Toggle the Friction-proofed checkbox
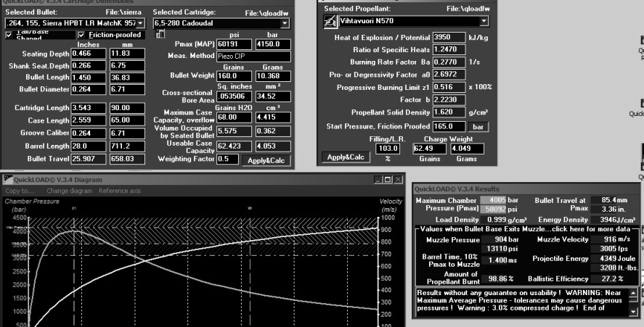644x327 pixels. pyautogui.click(x=81, y=35)
